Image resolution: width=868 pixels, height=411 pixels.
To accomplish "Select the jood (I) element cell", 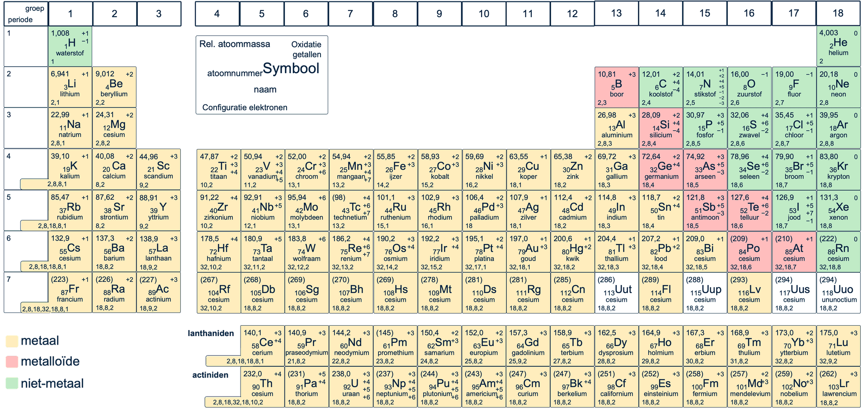I will (794, 210).
